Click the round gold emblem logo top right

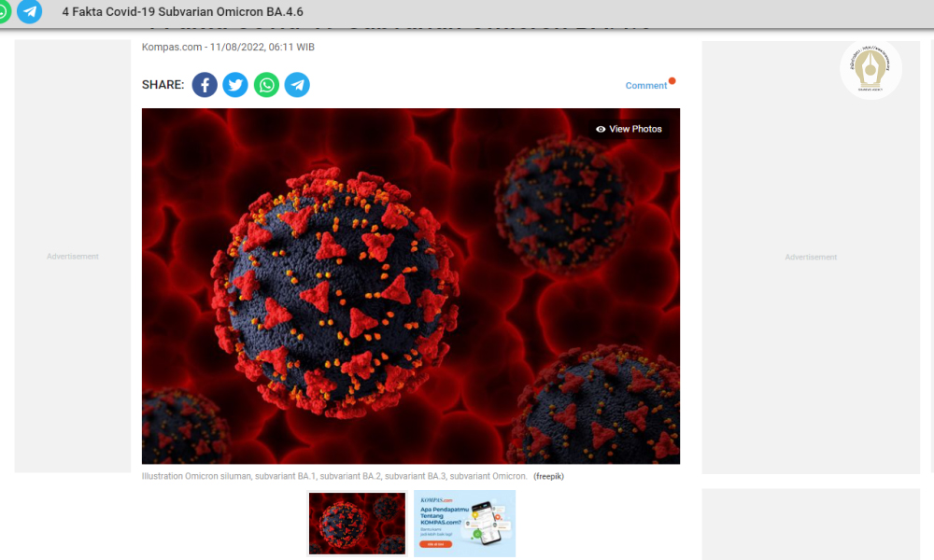[x=870, y=68]
